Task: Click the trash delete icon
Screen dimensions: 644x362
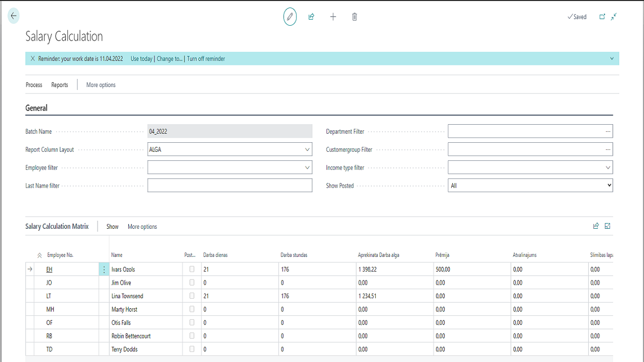Action: coord(355,17)
